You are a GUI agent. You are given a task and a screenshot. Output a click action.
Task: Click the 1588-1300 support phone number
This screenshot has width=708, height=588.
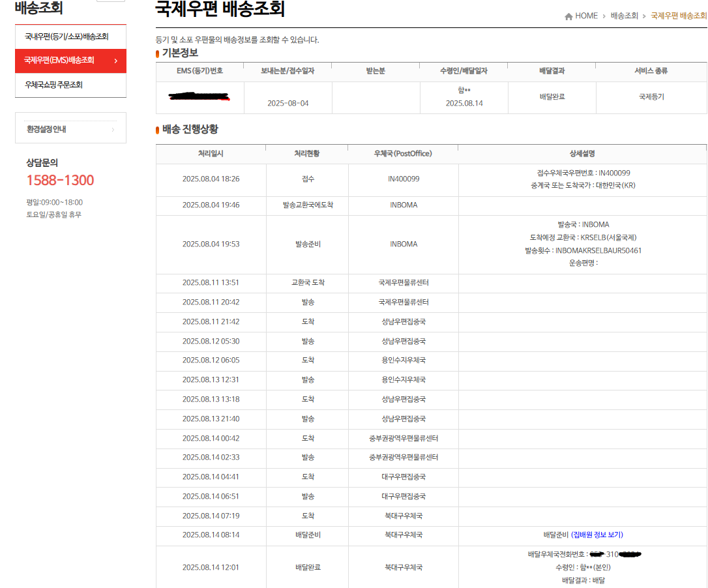[60, 181]
